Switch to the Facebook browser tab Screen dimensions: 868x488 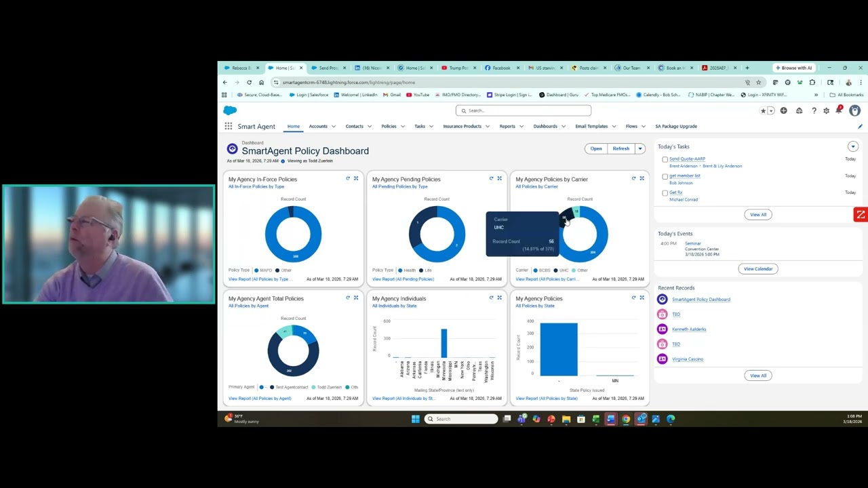pyautogui.click(x=498, y=68)
